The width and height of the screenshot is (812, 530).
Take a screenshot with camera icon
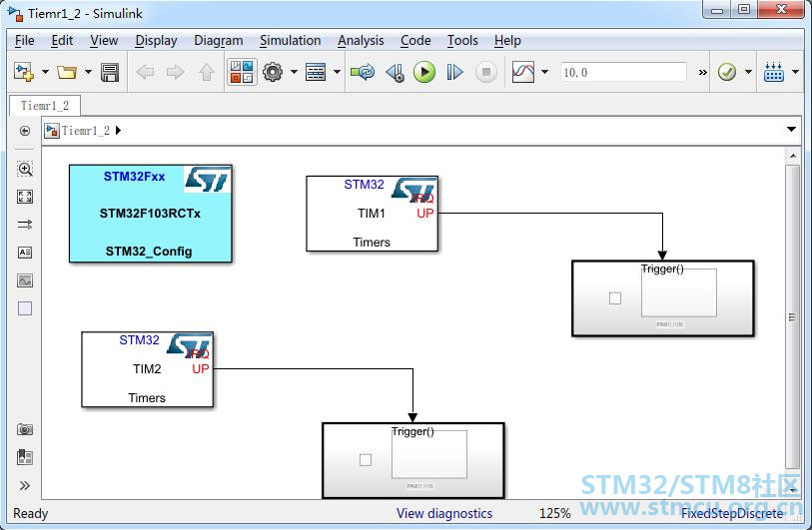(25, 429)
